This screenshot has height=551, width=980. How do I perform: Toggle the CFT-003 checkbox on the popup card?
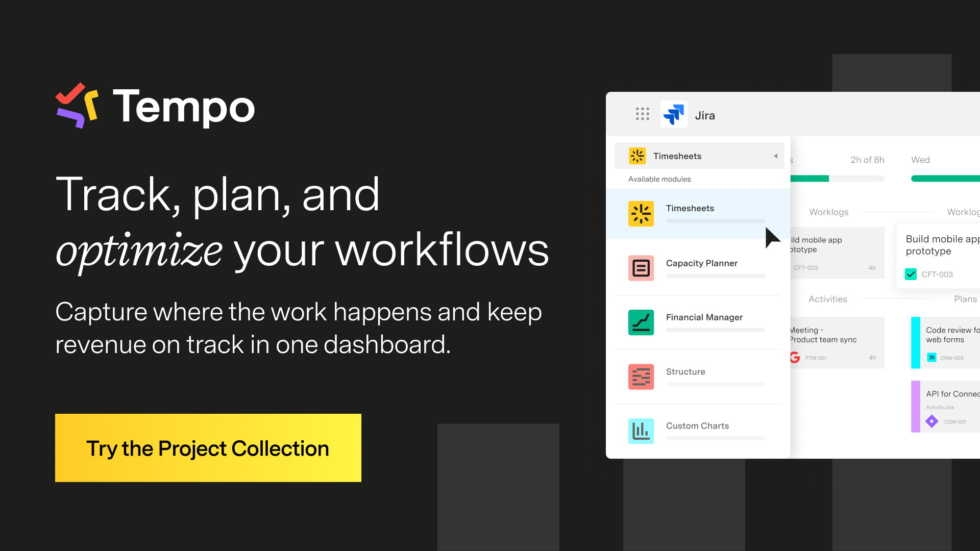pyautogui.click(x=911, y=274)
